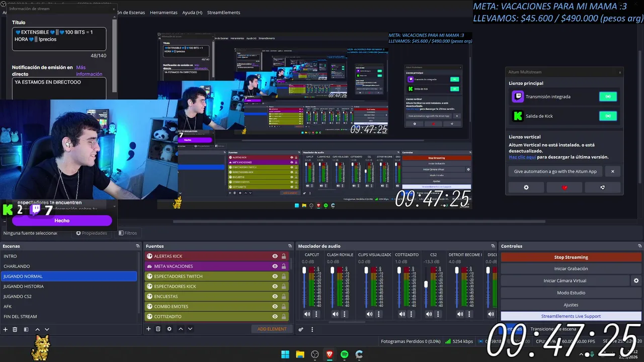Viewport: 644px width, 362px height.
Task: Mute the COTTIZADITO audio channel
Action: (402, 314)
